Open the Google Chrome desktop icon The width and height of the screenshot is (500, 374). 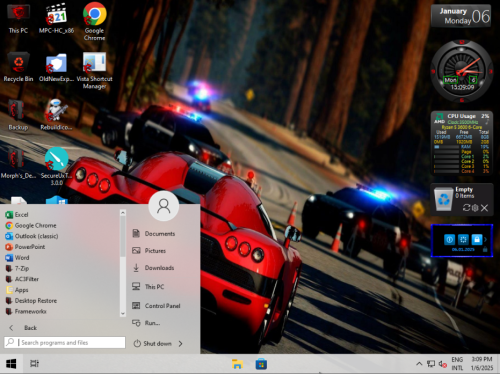click(95, 21)
